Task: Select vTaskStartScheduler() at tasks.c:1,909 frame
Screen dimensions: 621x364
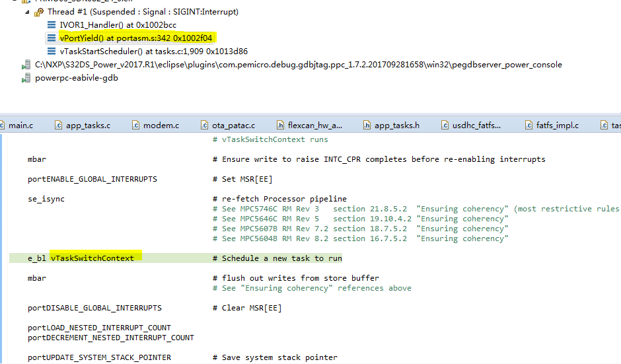Action: pyautogui.click(x=154, y=52)
